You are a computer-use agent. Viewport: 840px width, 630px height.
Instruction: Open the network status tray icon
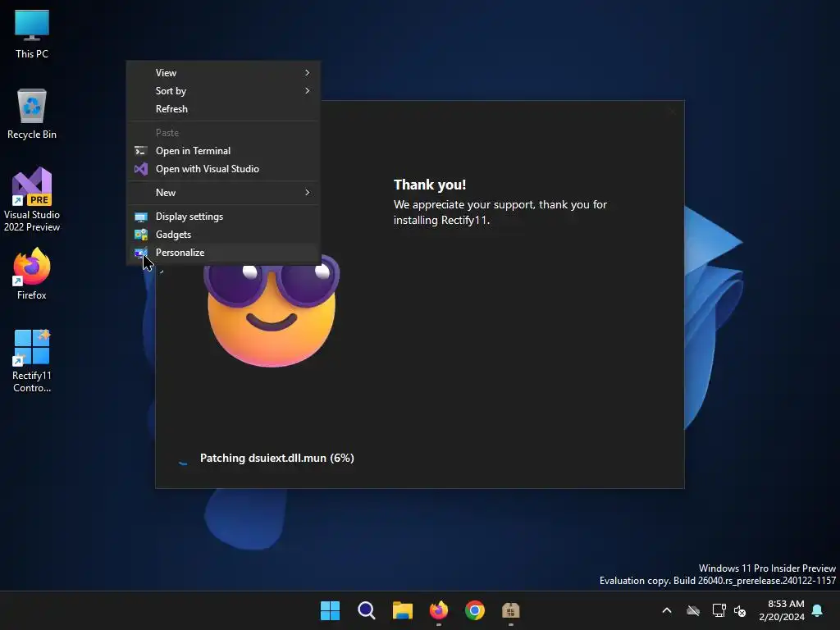tap(719, 610)
